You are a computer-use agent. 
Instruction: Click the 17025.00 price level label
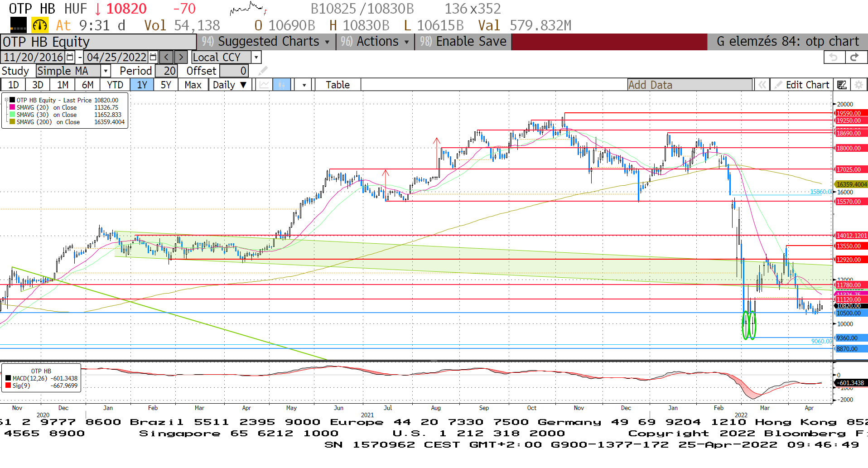(851, 169)
